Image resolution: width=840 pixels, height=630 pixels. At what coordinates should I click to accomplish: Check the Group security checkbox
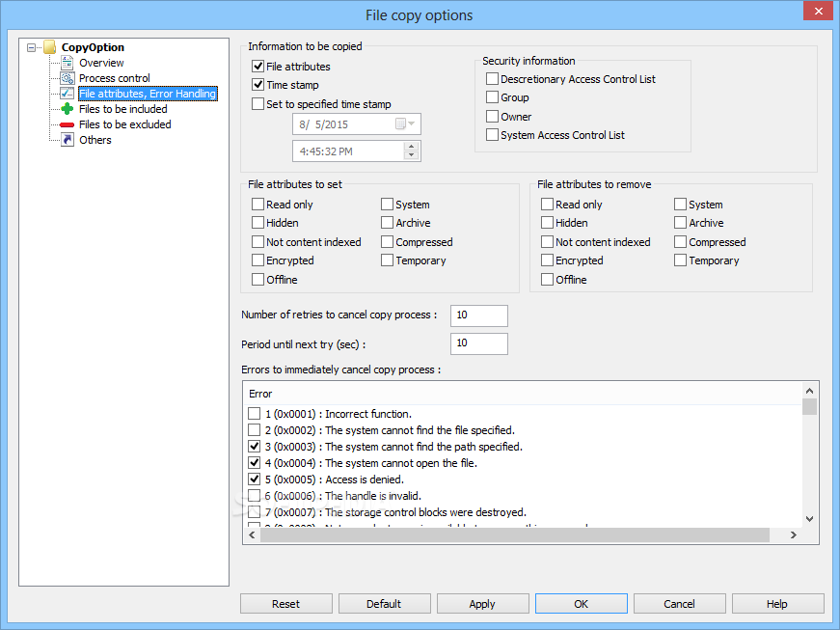(492, 97)
